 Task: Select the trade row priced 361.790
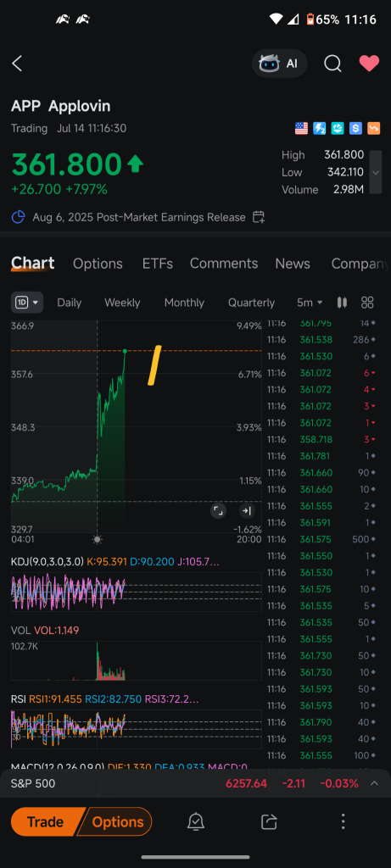[322, 722]
